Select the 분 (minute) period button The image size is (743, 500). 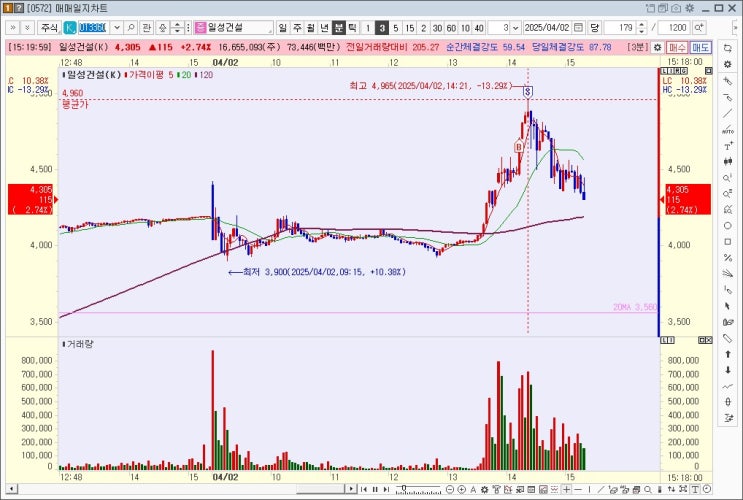(338, 28)
